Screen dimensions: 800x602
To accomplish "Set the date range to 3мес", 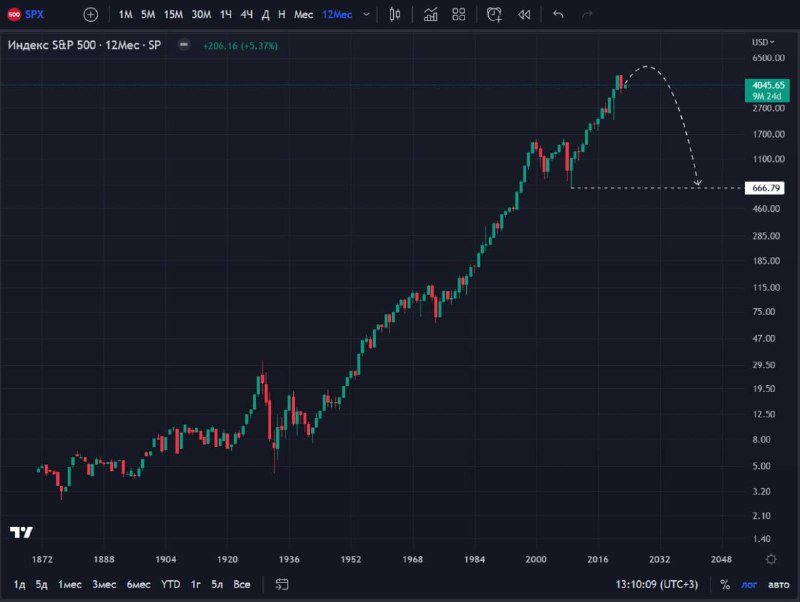I will pos(104,585).
